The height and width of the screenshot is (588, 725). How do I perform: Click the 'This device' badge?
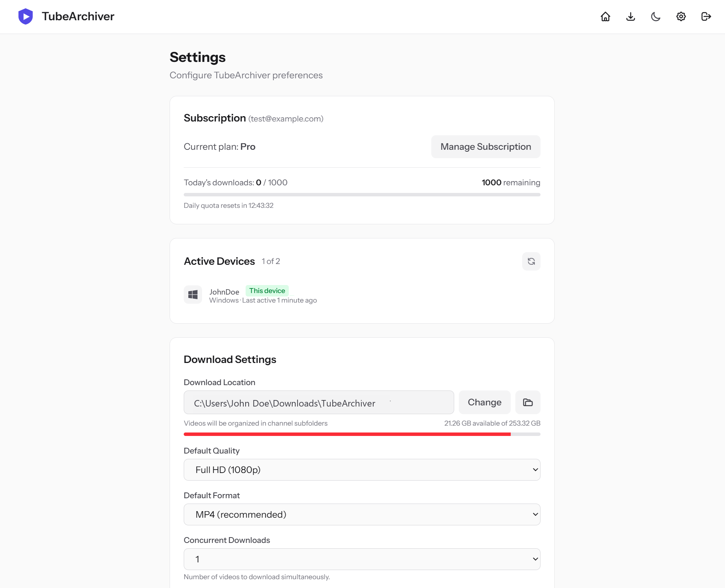coord(267,291)
